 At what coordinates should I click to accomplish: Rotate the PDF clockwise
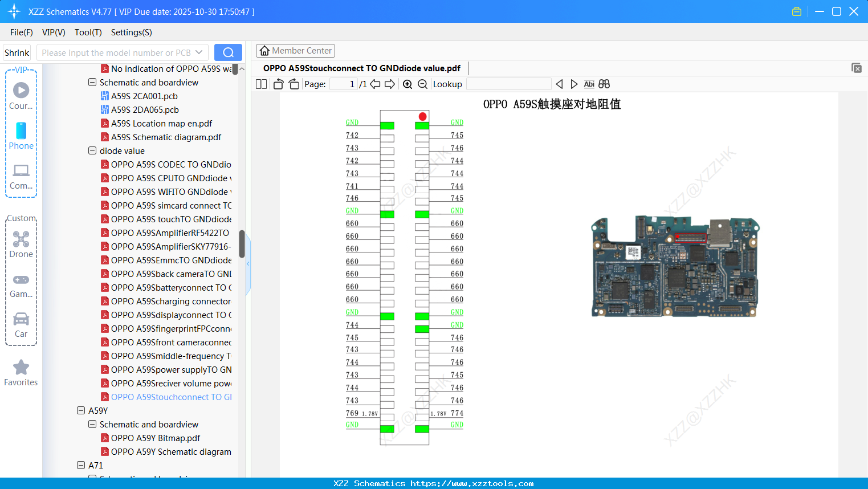pos(293,84)
